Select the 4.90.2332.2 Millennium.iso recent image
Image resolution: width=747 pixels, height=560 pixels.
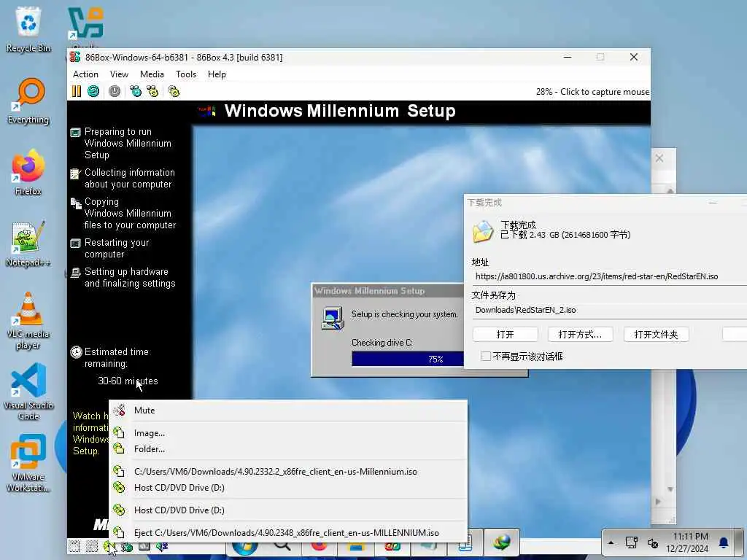[x=287, y=472]
